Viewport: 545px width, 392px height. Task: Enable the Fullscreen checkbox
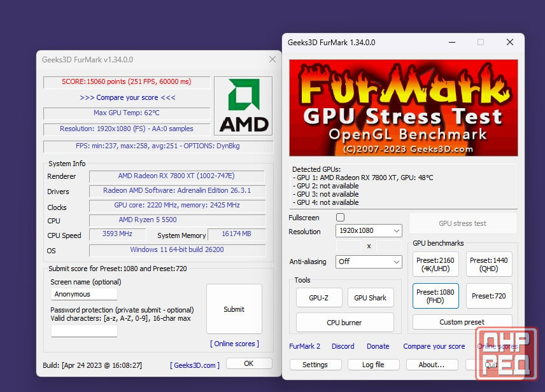[340, 218]
